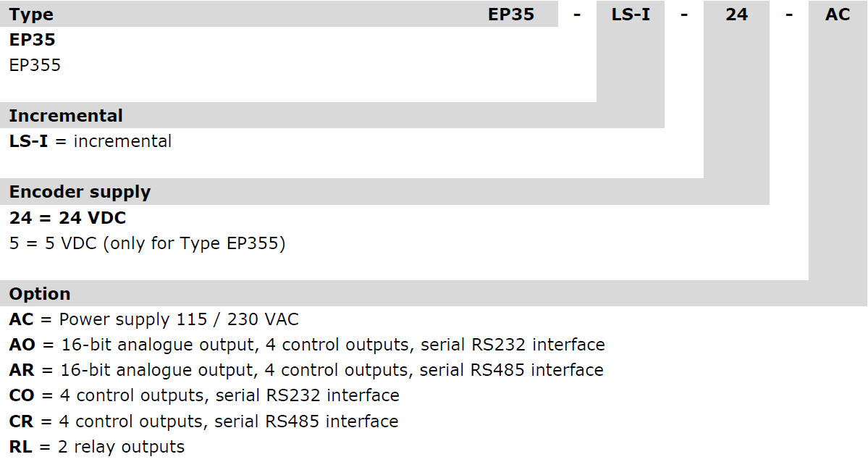Click the 'Encoder supply' section header

point(80,192)
